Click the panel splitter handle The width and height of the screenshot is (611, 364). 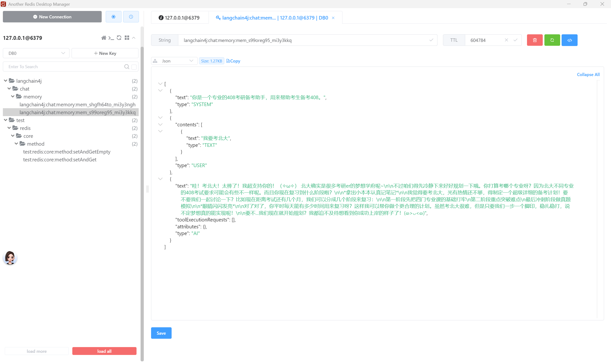click(147, 189)
